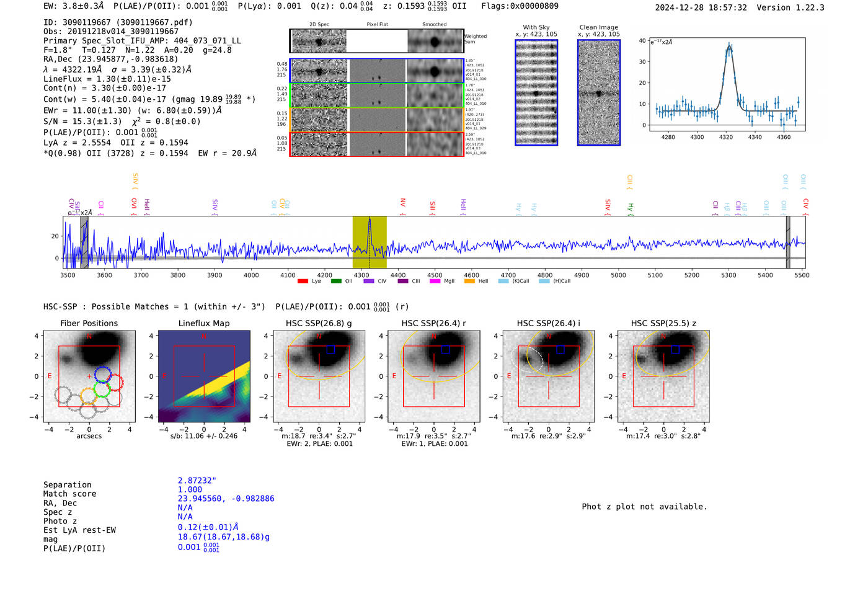The width and height of the screenshot is (868, 591).
Task: Click the 2024-12-28 18:57:32 timestamp
Action: pos(701,7)
